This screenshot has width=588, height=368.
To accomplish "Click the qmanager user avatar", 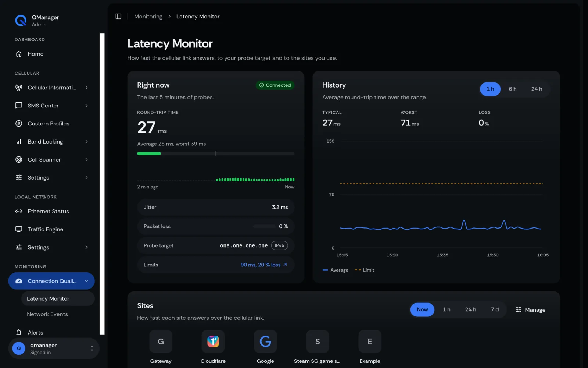I will click(x=19, y=348).
